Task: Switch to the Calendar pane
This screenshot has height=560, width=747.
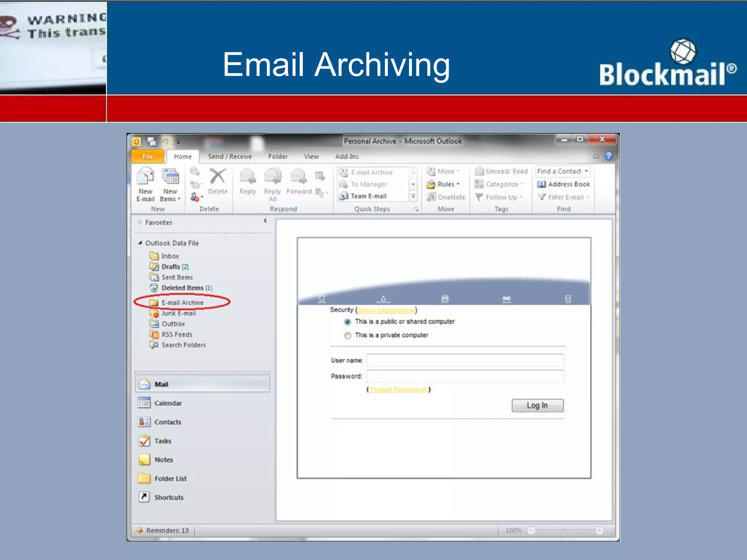Action: coord(203,403)
